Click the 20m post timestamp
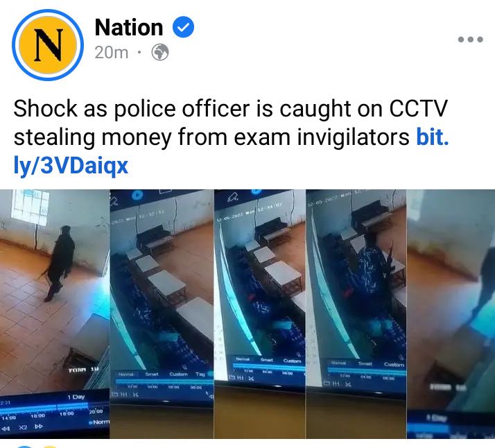 click(x=112, y=53)
